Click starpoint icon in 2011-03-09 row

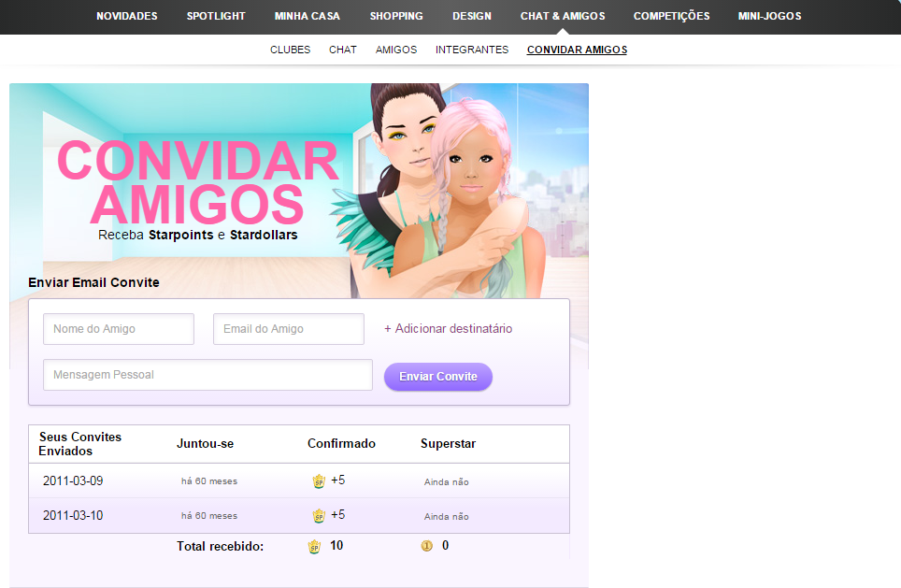319,481
